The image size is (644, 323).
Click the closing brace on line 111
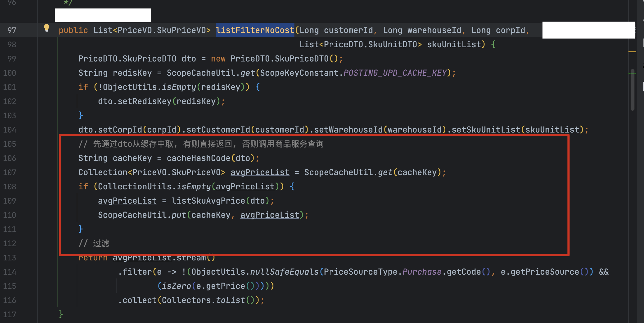(80, 229)
